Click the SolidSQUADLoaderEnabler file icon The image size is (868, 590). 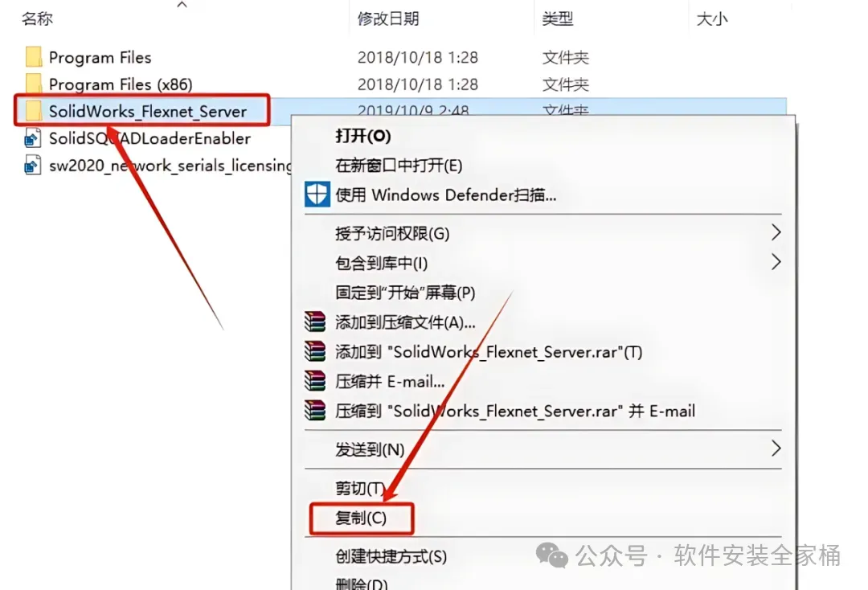(33, 137)
